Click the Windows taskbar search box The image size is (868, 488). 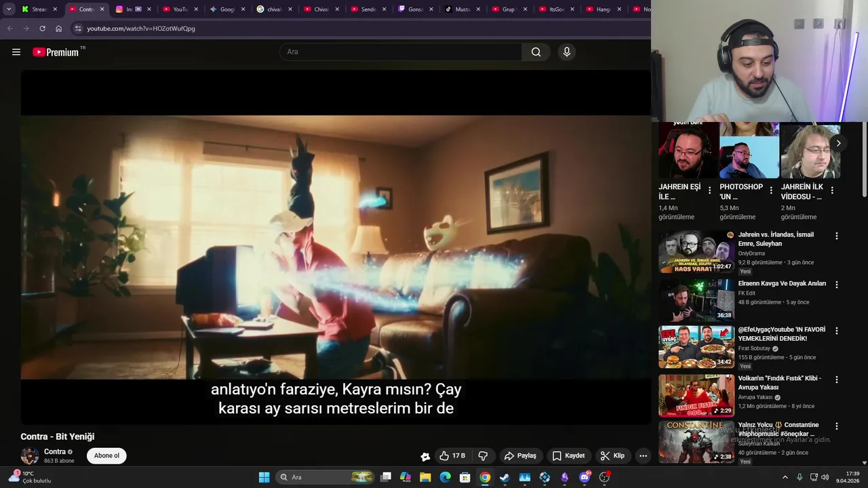[x=326, y=477]
